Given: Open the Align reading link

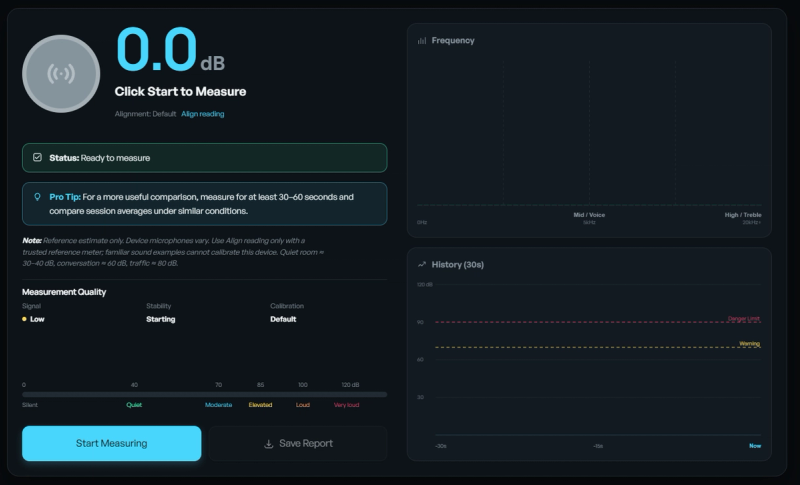Looking at the screenshot, I should pyautogui.click(x=203, y=114).
